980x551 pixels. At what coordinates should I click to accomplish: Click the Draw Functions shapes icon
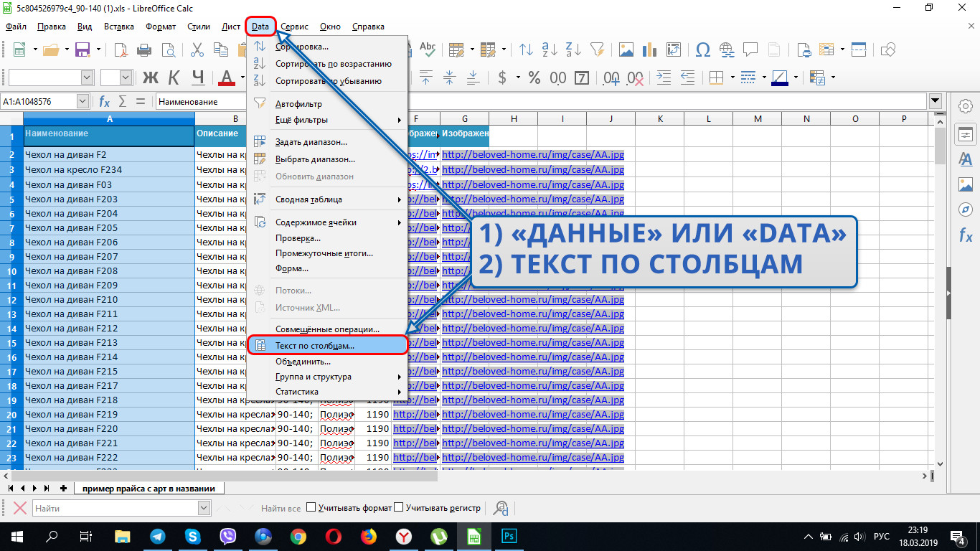tap(888, 50)
